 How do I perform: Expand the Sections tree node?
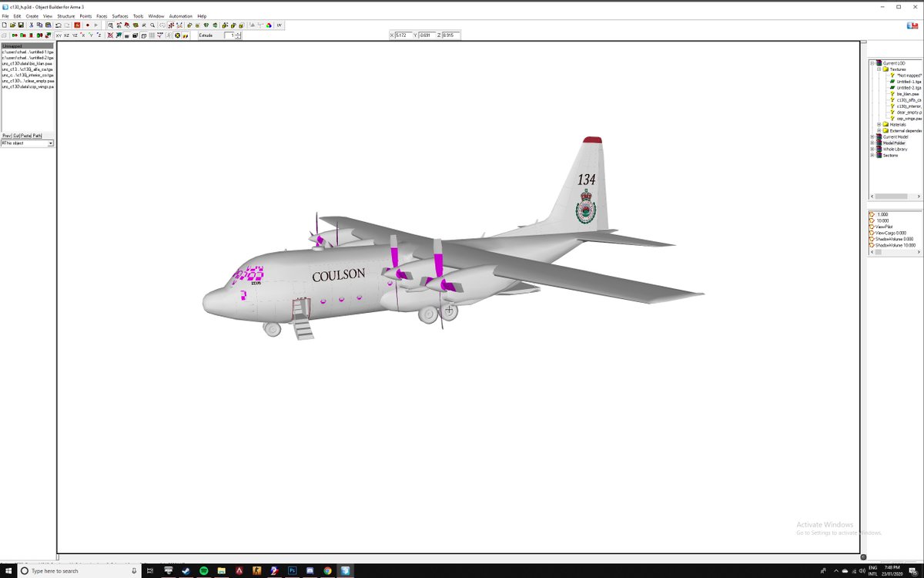(872, 155)
